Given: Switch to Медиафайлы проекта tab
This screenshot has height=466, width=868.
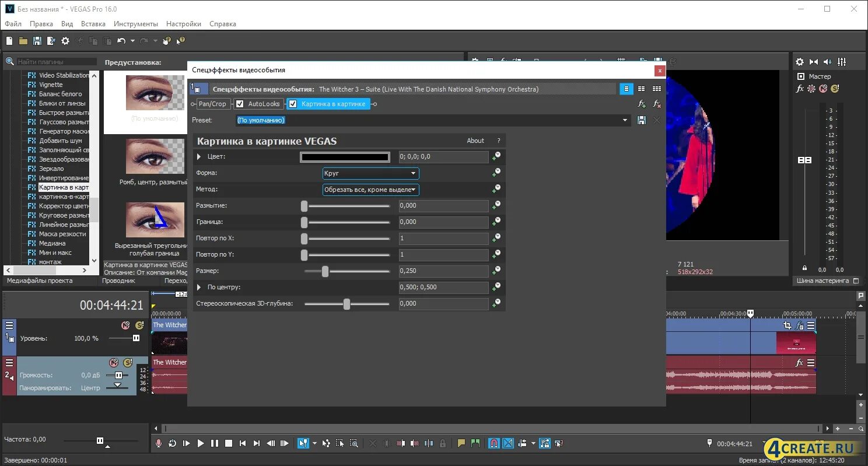Looking at the screenshot, I should [x=40, y=281].
